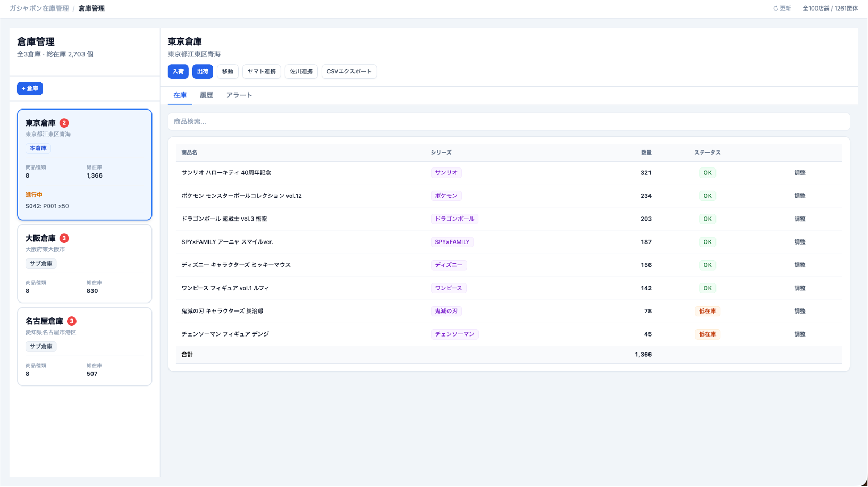Image resolution: width=868 pixels, height=487 pixels.
Task: Click the 商品検索 search field
Action: tap(509, 122)
